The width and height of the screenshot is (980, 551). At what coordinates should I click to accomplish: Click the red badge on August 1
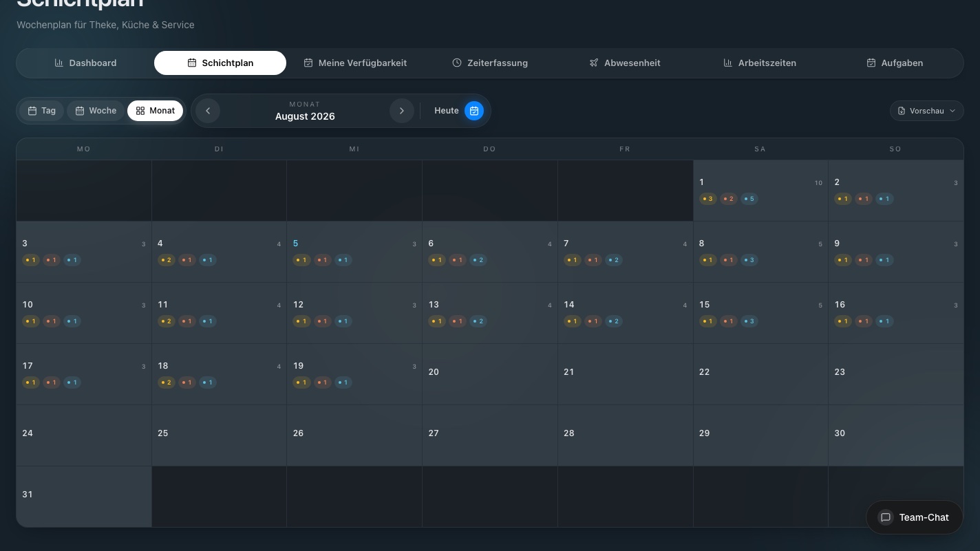pos(728,199)
